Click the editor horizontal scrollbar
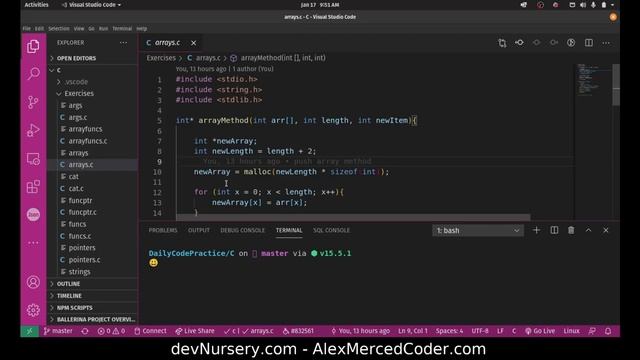The height and width of the screenshot is (360, 640). [x=353, y=217]
